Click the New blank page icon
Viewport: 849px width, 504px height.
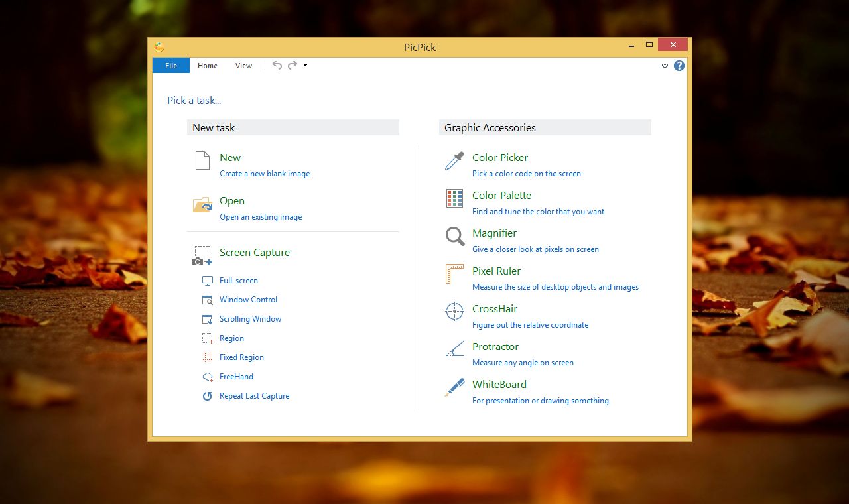tap(202, 160)
